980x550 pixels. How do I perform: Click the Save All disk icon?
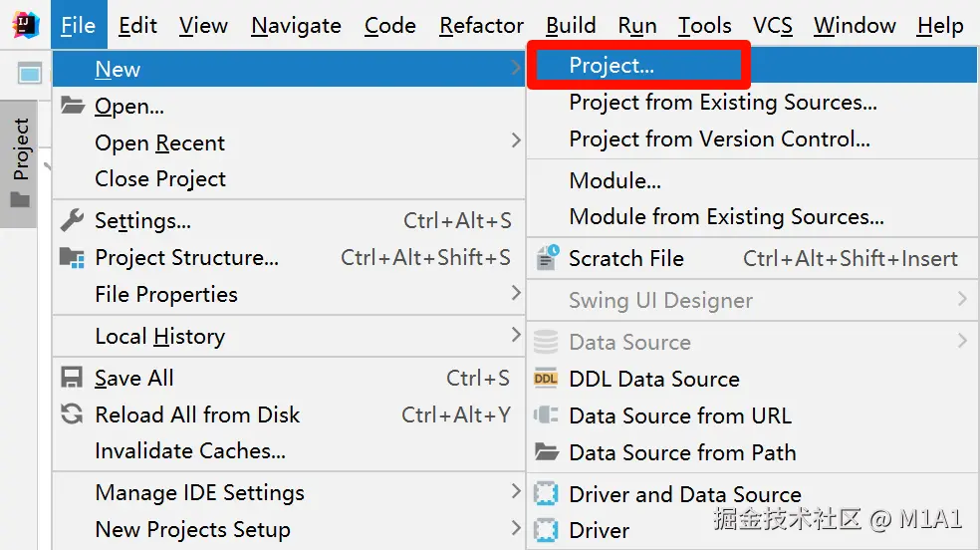click(x=72, y=378)
